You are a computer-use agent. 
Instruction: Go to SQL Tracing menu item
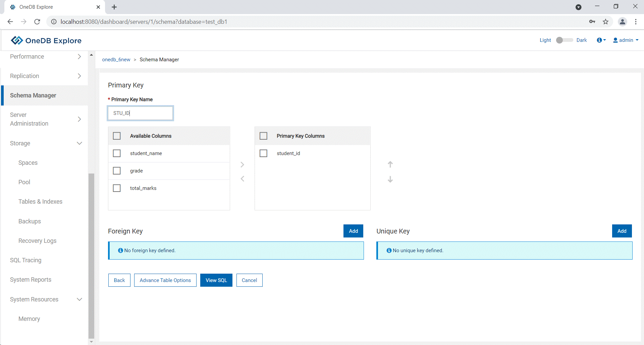pos(26,260)
